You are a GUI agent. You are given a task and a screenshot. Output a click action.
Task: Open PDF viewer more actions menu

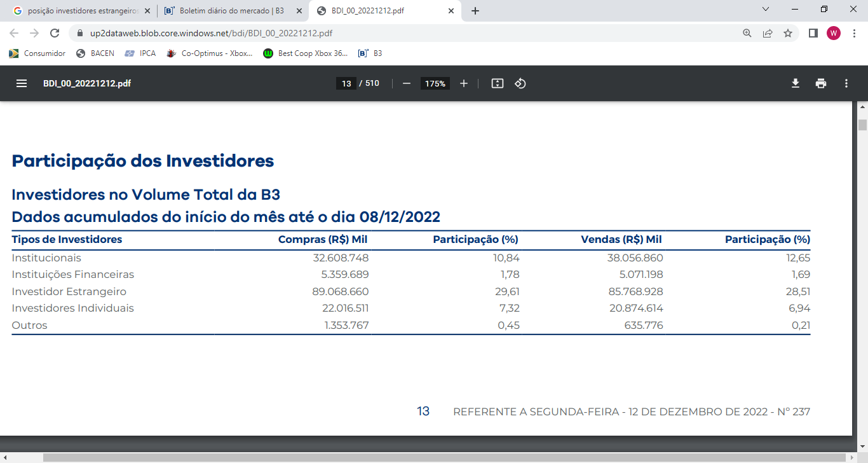click(846, 83)
